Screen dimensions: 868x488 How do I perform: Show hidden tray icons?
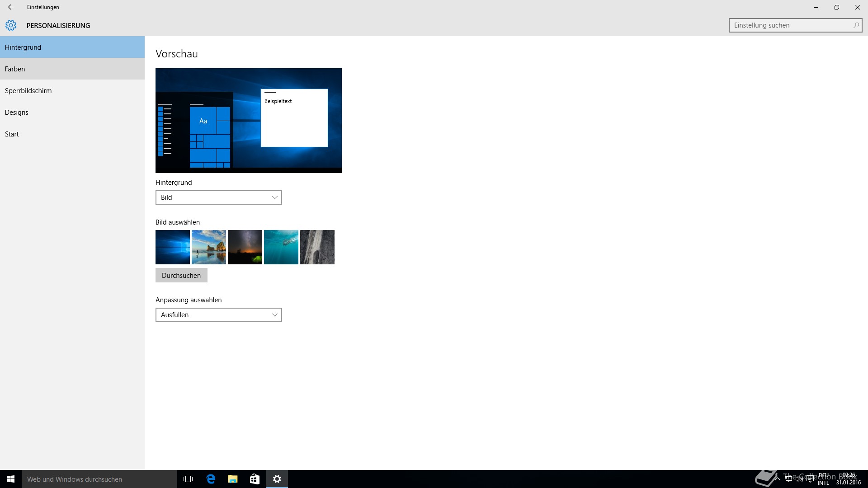pos(777,479)
